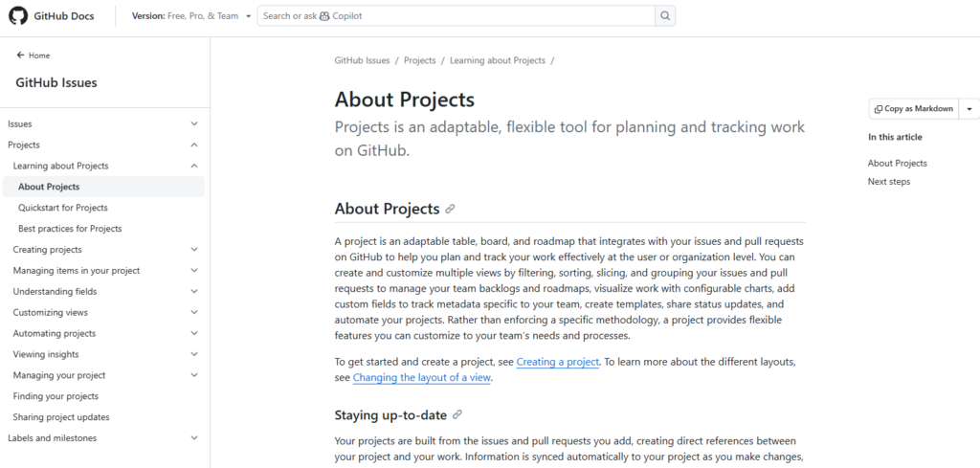980x468 pixels.
Task: Expand the Customizing views chevron
Action: [194, 312]
